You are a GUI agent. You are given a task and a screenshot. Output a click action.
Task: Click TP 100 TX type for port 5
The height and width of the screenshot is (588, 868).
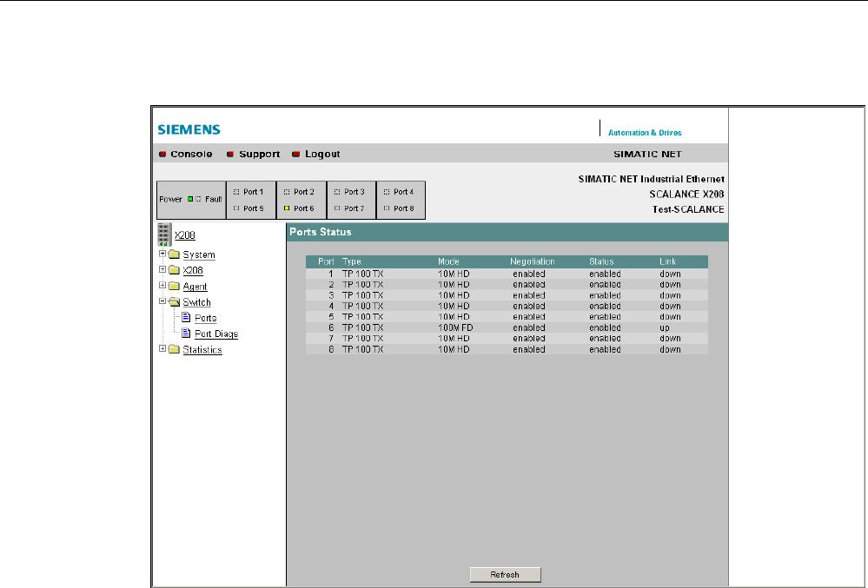tap(362, 317)
